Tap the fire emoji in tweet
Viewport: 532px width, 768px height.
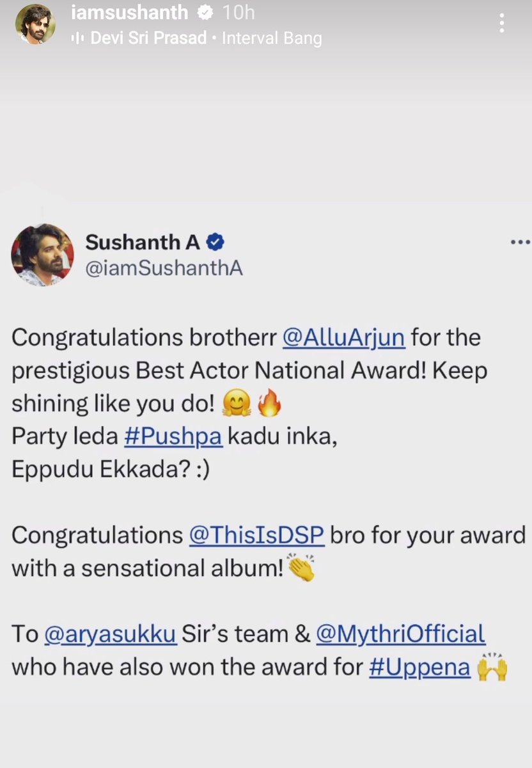click(269, 404)
